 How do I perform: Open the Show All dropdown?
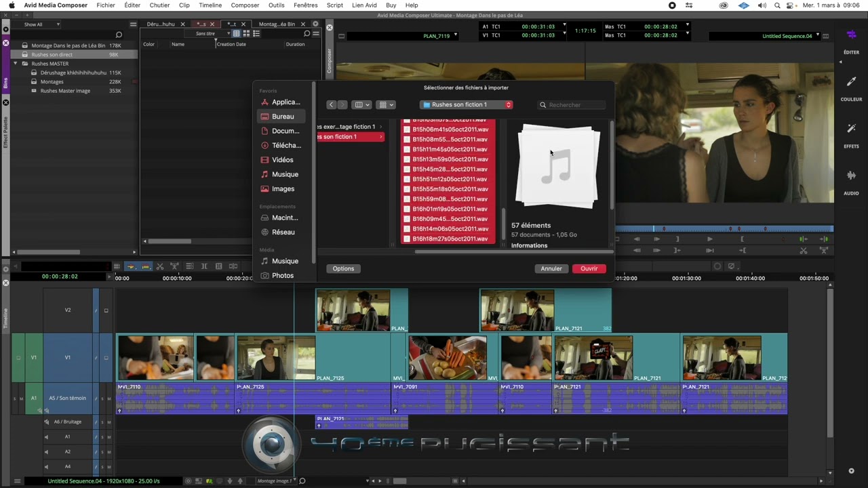coord(41,24)
